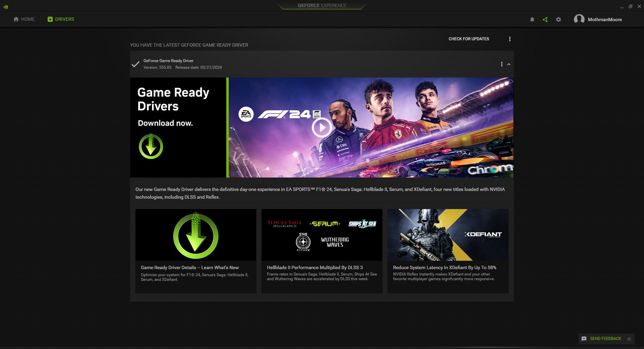Open the XDefiant latency article card
The height and width of the screenshot is (349, 644).
pyautogui.click(x=448, y=251)
